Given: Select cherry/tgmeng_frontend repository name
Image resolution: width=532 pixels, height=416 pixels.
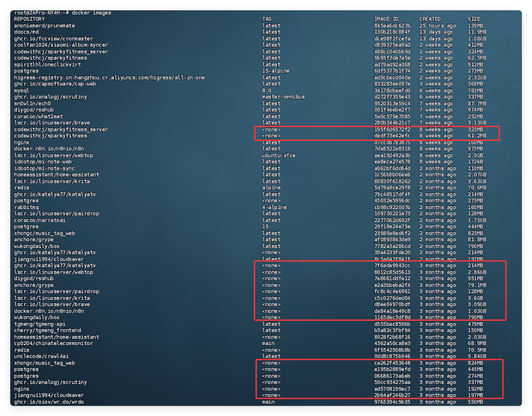Looking at the screenshot, I should [47, 330].
